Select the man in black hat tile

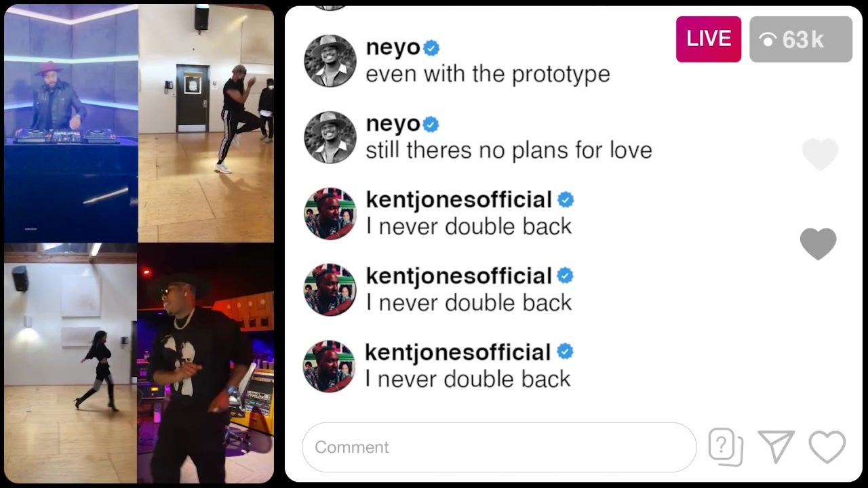[x=205, y=363]
